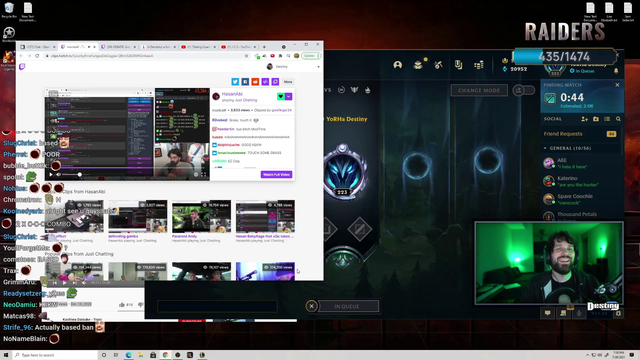Share the clip on Facebook
Screen dimensions: 640x360
point(245,82)
